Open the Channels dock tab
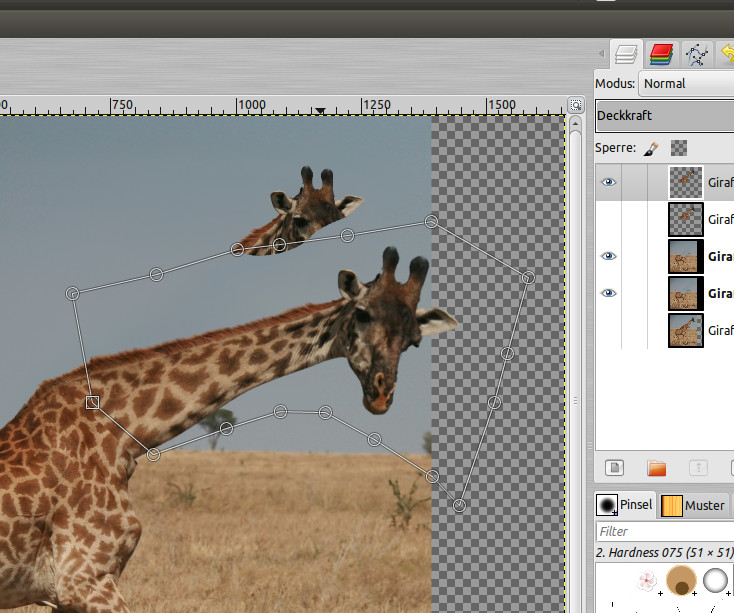Image resolution: width=734 pixels, height=613 pixels. pos(660,53)
